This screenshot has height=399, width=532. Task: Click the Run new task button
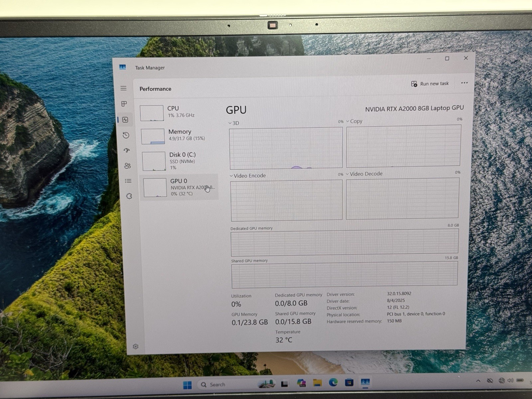pyautogui.click(x=430, y=84)
